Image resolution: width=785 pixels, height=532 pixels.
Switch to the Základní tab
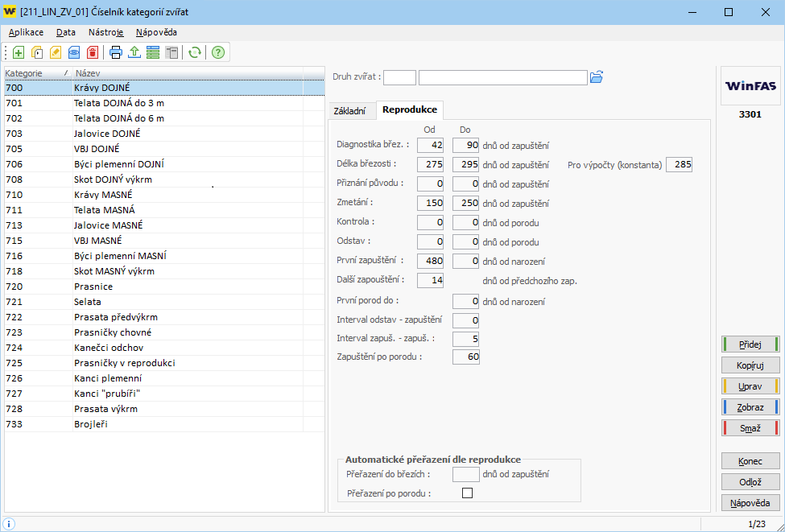(349, 110)
